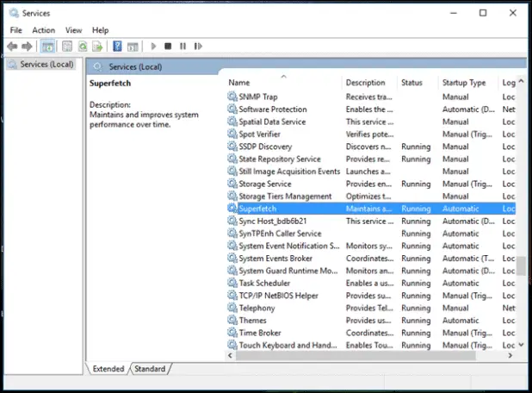Click gear icon of Themes row
The height and width of the screenshot is (393, 532).
[x=232, y=320]
